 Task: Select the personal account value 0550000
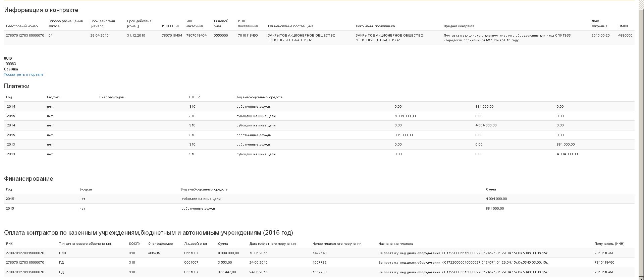tap(221, 35)
